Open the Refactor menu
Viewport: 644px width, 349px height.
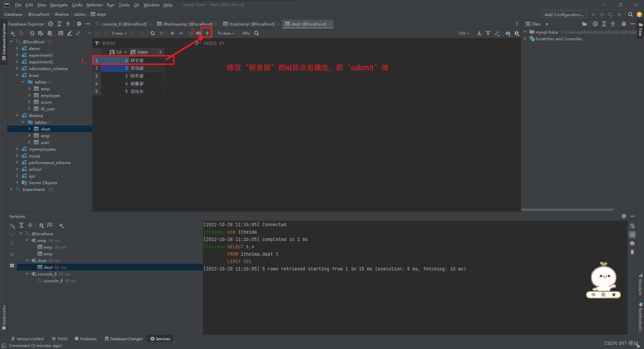pos(95,5)
